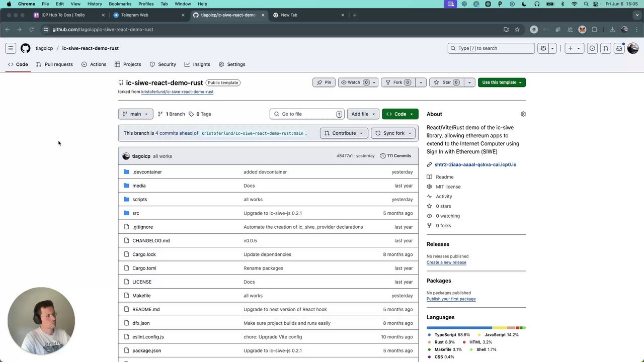Click Publish your first package link
This screenshot has width=644, height=362.
[x=451, y=299]
